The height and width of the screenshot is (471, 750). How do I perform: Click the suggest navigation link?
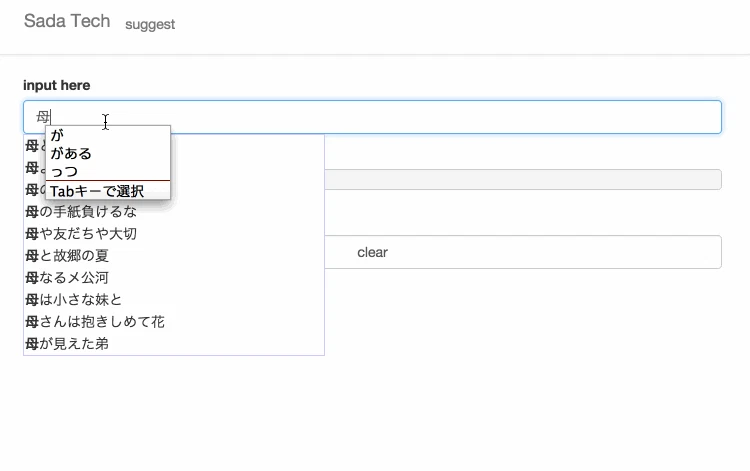coord(150,24)
